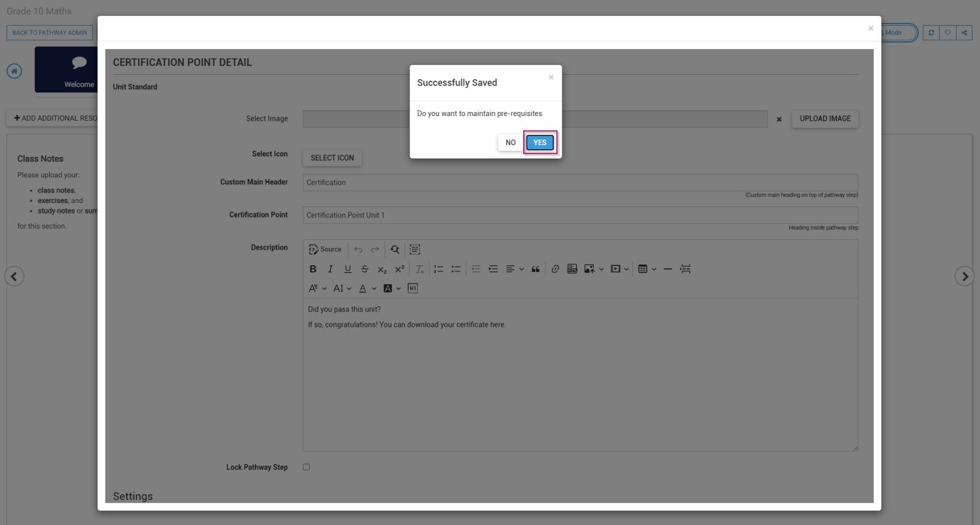Click the refresh icon at top right

pos(931,33)
